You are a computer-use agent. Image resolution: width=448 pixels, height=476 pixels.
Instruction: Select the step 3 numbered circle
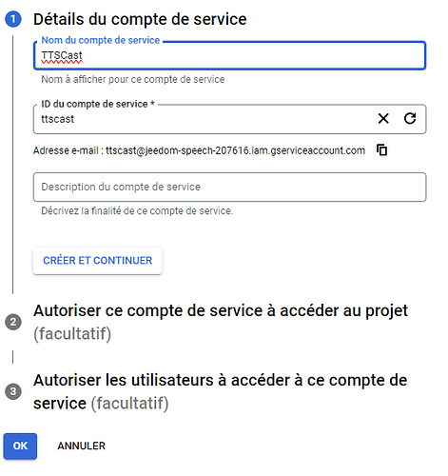[x=13, y=391]
